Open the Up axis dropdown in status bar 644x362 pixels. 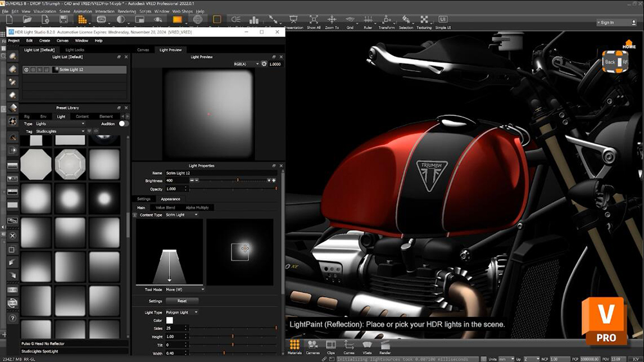coord(532,359)
